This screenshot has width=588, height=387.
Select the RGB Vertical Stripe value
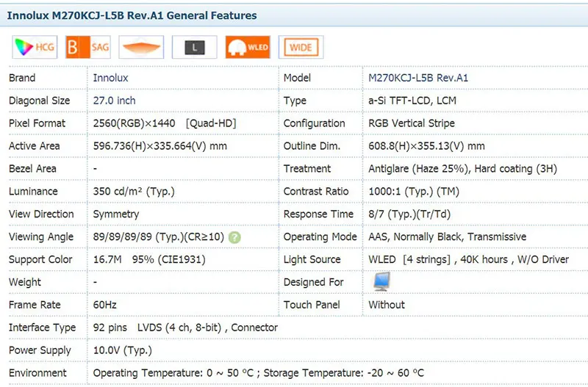click(412, 123)
